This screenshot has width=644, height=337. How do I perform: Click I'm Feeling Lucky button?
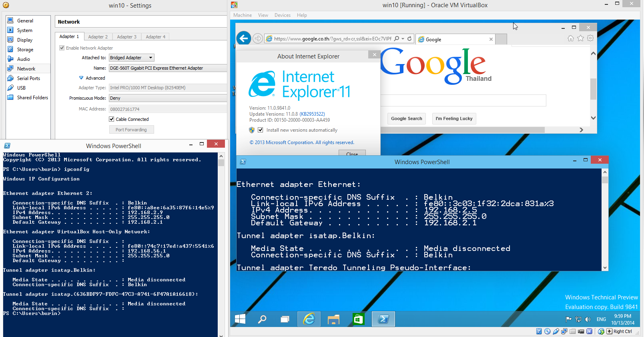(x=454, y=118)
